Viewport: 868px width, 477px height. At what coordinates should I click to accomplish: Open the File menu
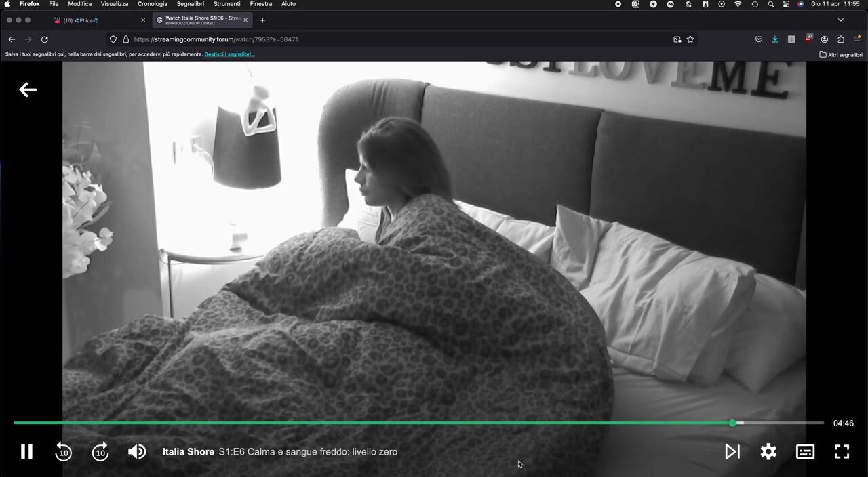(54, 4)
